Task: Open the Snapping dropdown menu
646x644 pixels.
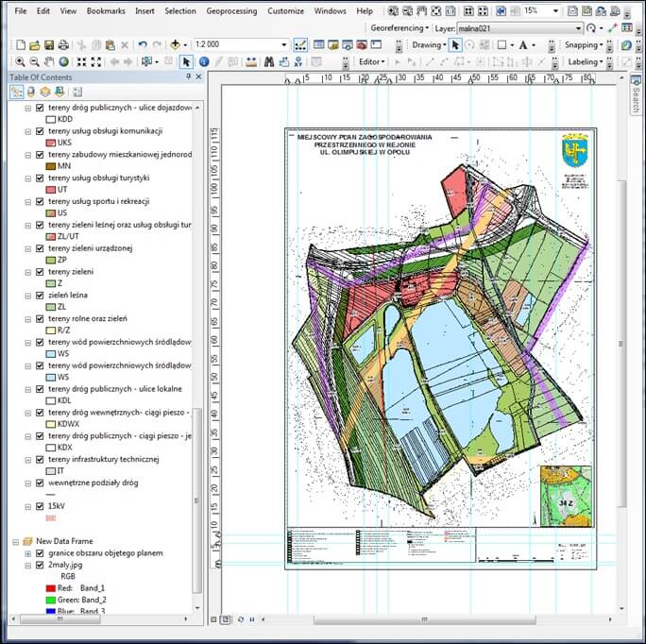Action: tap(584, 45)
